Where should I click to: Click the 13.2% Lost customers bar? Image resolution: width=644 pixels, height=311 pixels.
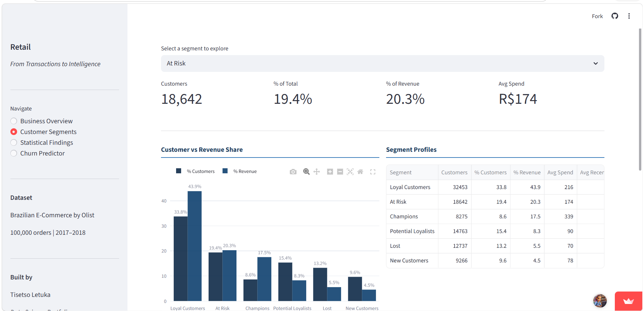(320, 284)
